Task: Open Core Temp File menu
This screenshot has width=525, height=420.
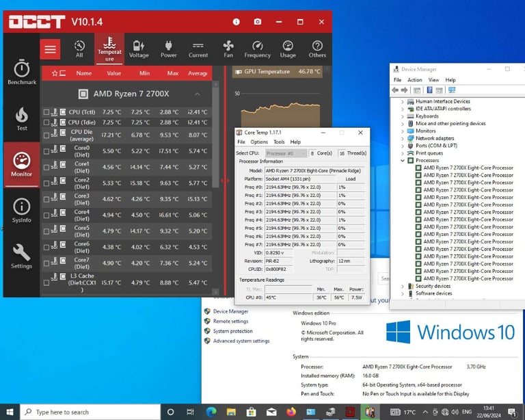Action: click(x=241, y=142)
